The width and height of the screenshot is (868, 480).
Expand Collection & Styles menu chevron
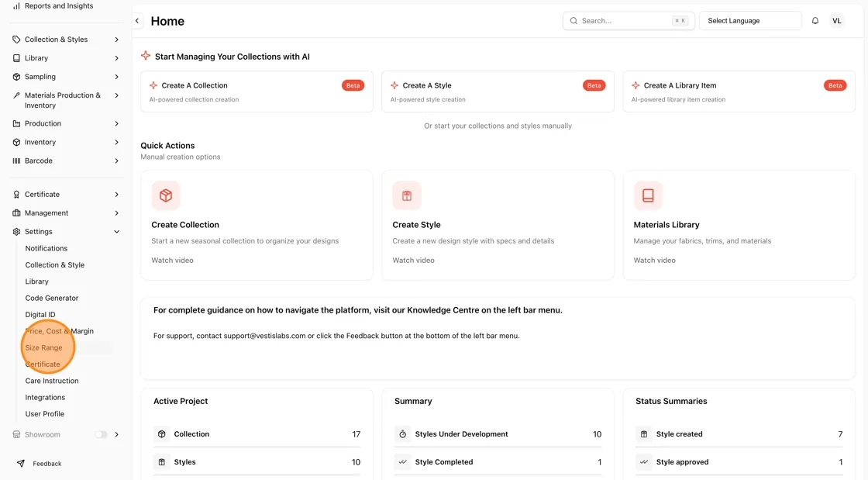(116, 40)
